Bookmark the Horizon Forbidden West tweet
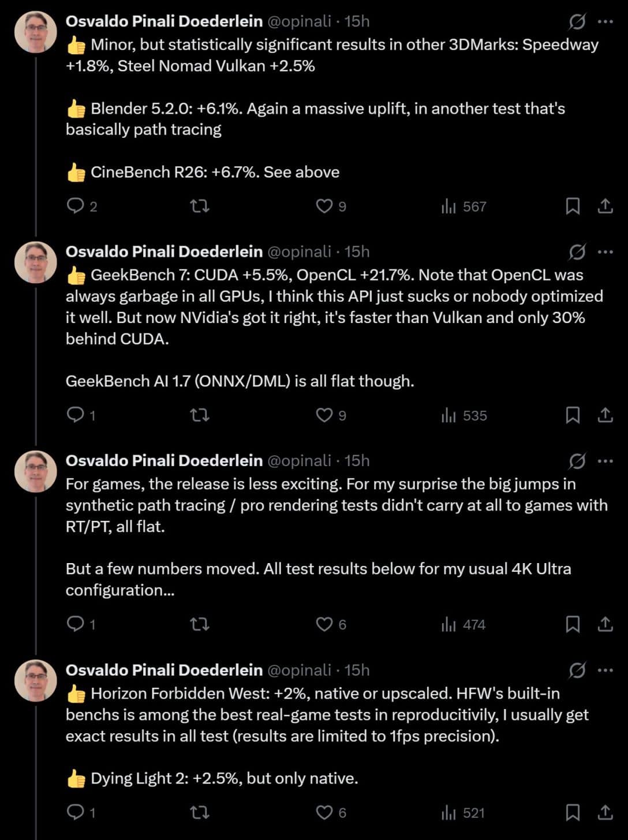The image size is (628, 840). point(573,812)
